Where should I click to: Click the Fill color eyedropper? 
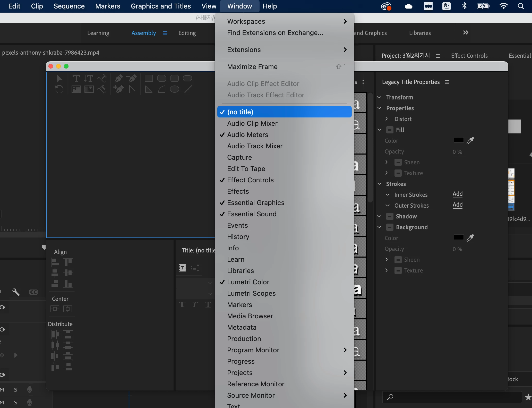tap(470, 140)
